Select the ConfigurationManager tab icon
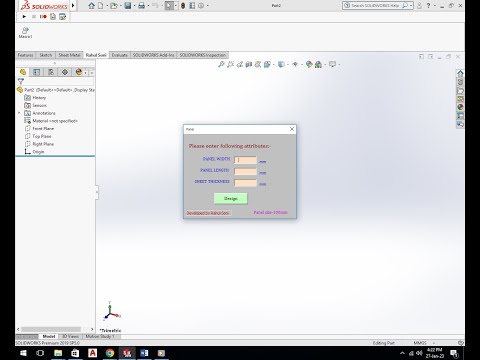 coord(51,72)
